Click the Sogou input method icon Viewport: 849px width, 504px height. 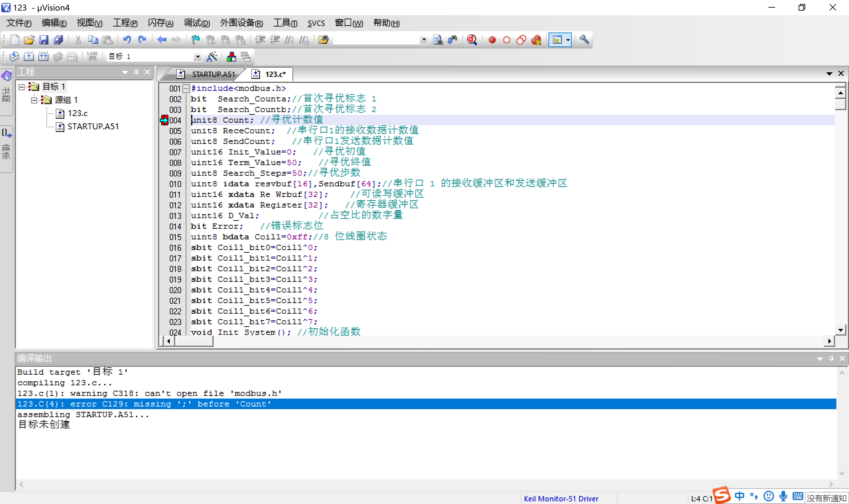coord(721,495)
